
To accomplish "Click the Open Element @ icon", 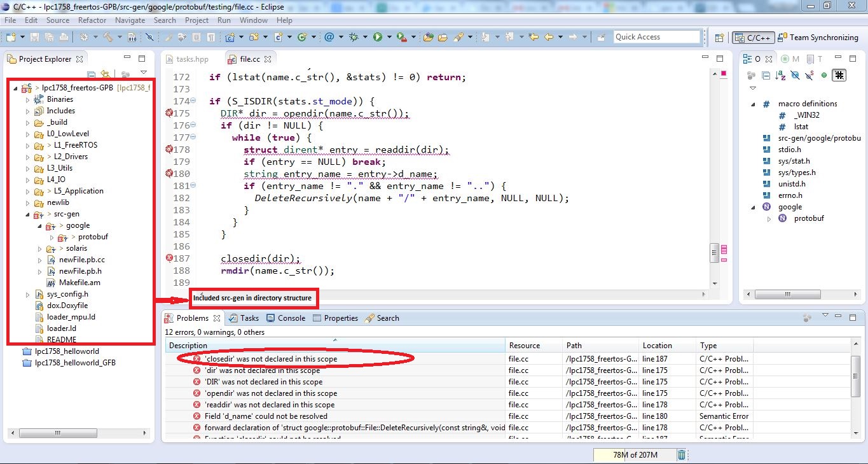I will point(329,37).
